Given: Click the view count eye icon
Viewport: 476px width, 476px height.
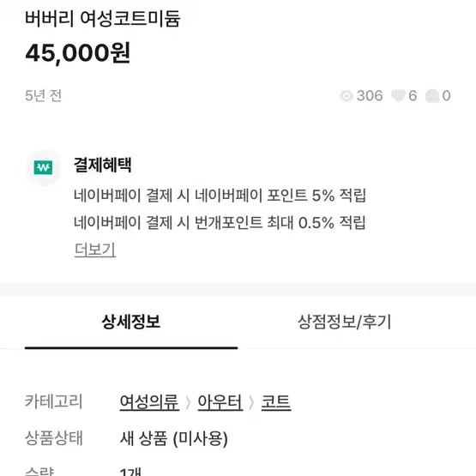Looking at the screenshot, I should (x=346, y=96).
